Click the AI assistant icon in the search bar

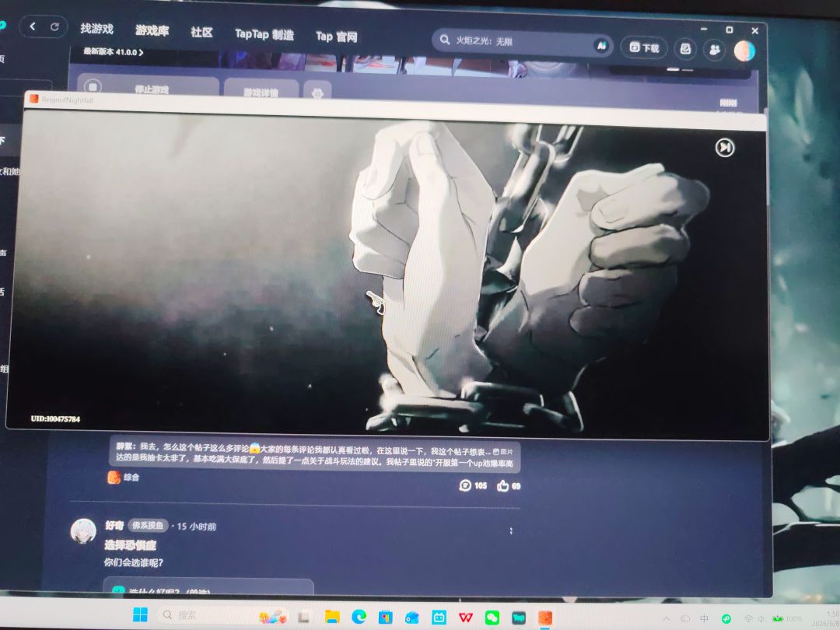[x=601, y=46]
